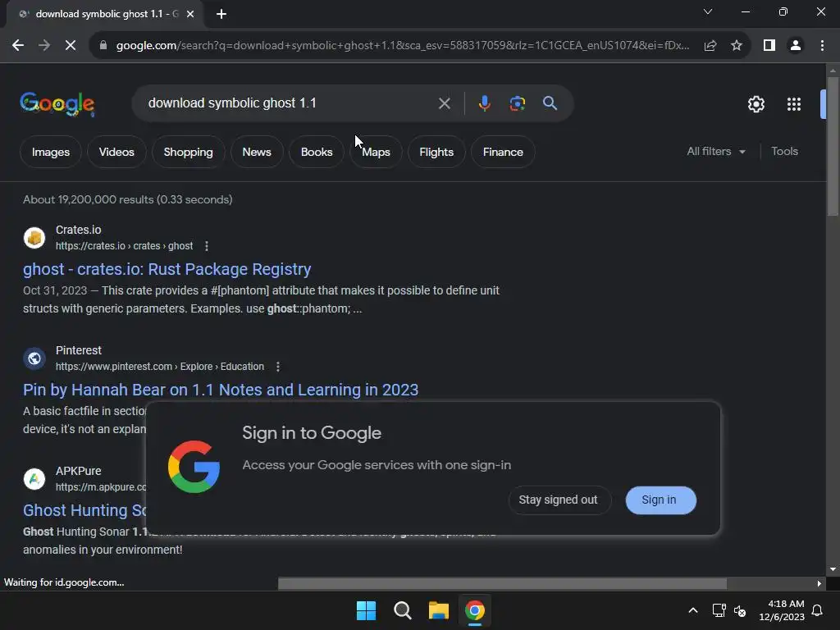Stop loading the page with X button

[x=71, y=46]
